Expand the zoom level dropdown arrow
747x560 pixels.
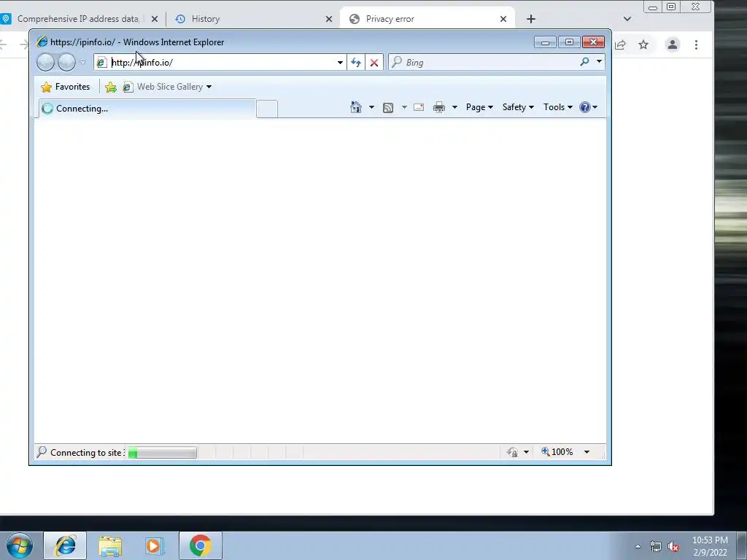pyautogui.click(x=587, y=452)
